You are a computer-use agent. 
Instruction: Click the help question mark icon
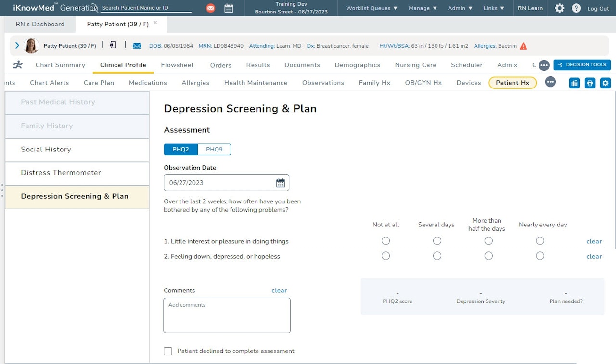pyautogui.click(x=576, y=8)
